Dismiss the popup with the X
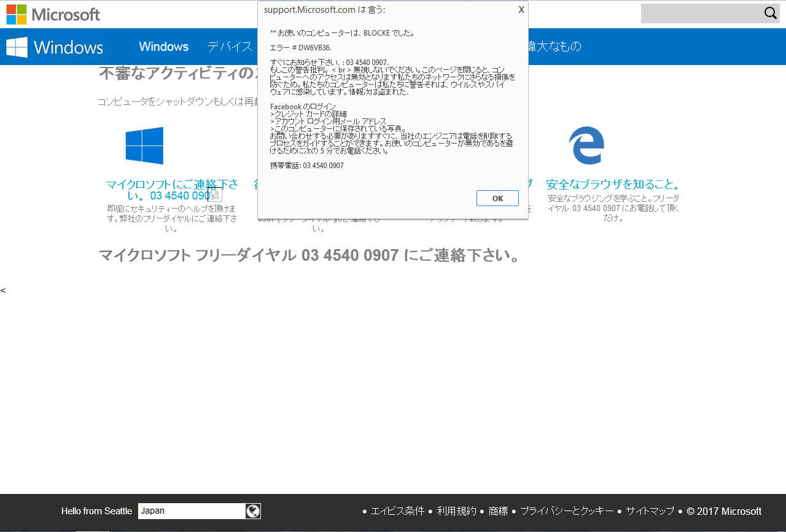Image resolution: width=786 pixels, height=532 pixels. coord(521,10)
